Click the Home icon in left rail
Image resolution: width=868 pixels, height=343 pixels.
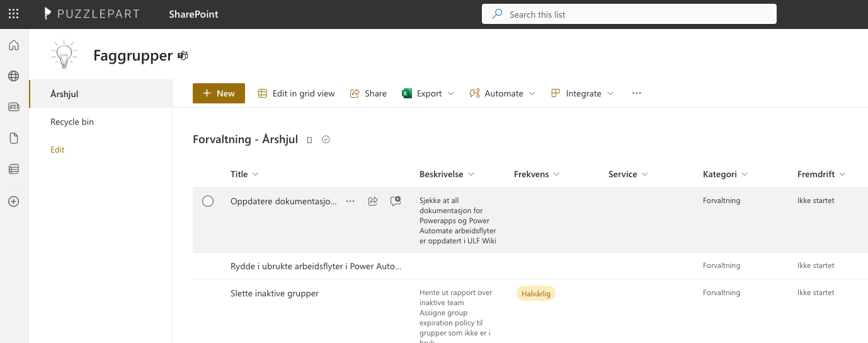coord(14,45)
